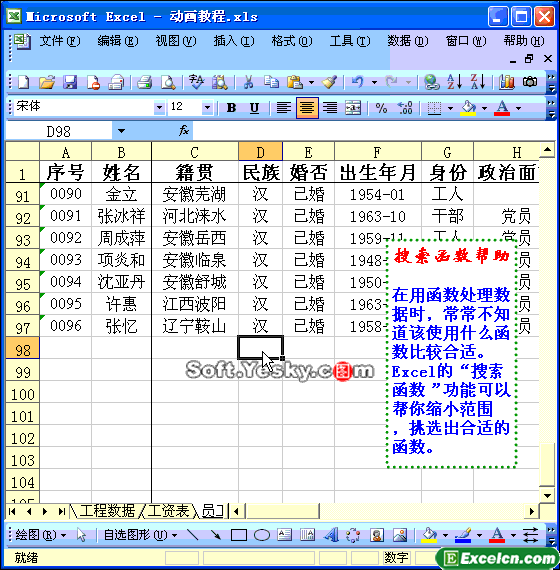Screen dimensions: 560x570
Task: Insert WordArt from drawing toolbar
Action: point(331,535)
